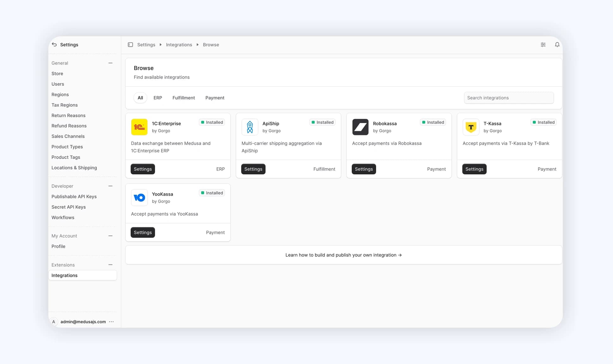Collapse the General section

(x=111, y=63)
